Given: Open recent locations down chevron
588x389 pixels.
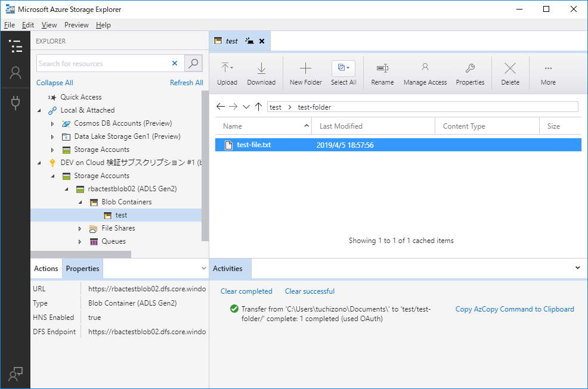Looking at the screenshot, I should coord(246,107).
